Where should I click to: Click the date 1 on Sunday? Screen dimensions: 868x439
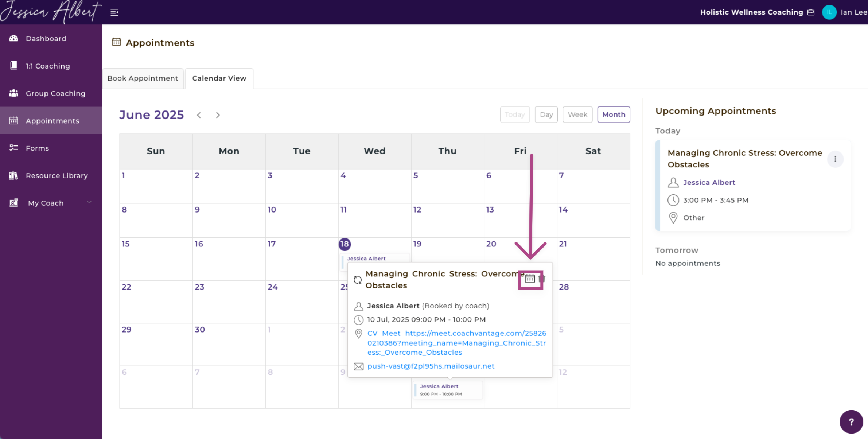(123, 175)
